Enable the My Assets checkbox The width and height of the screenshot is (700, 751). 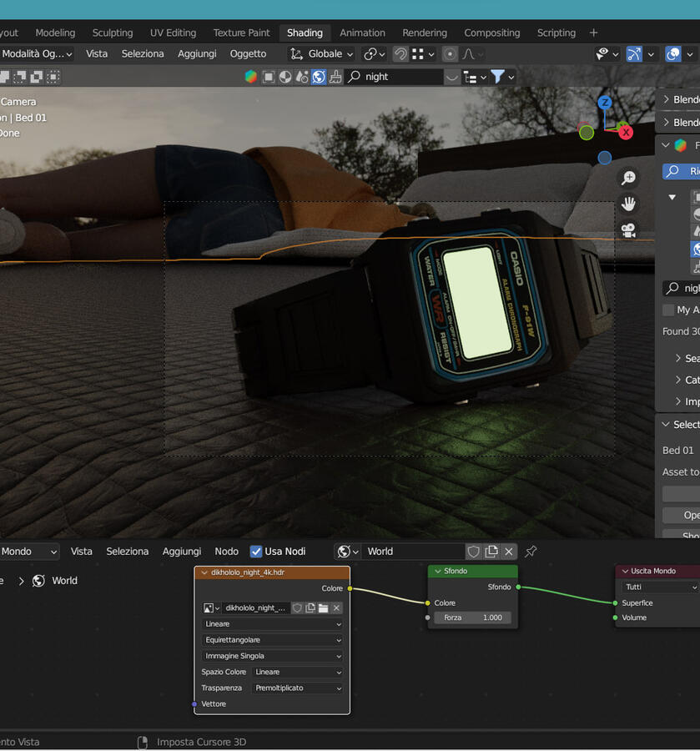click(x=668, y=310)
